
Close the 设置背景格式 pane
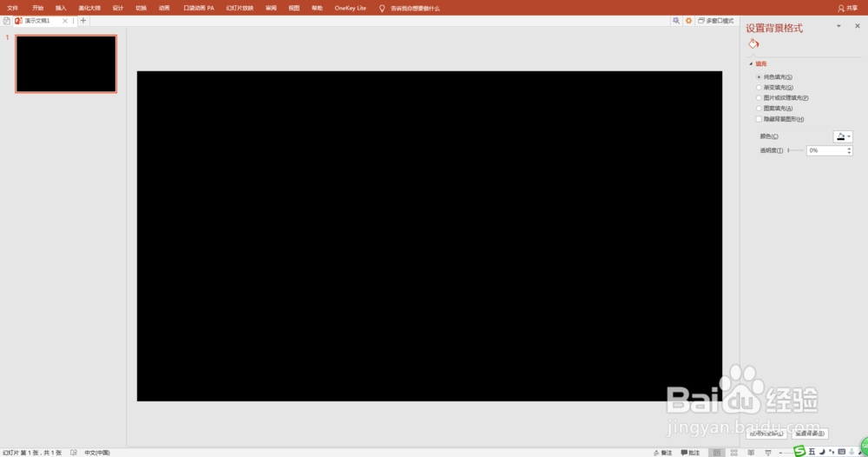(858, 26)
